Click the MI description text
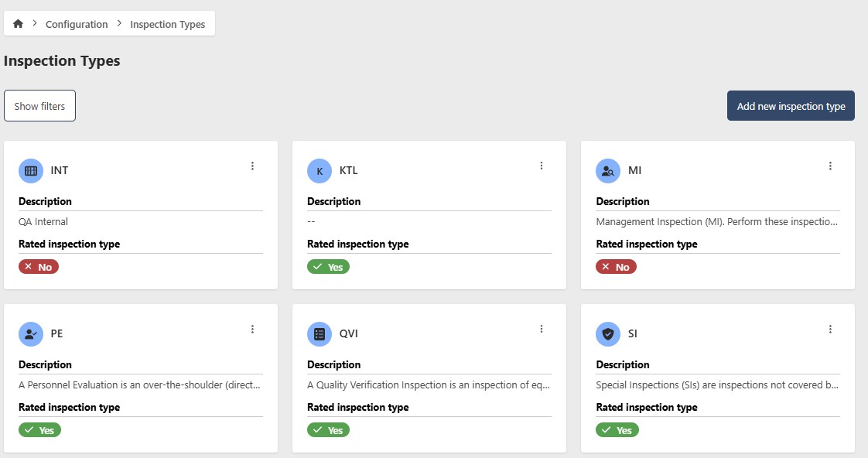 pos(717,222)
